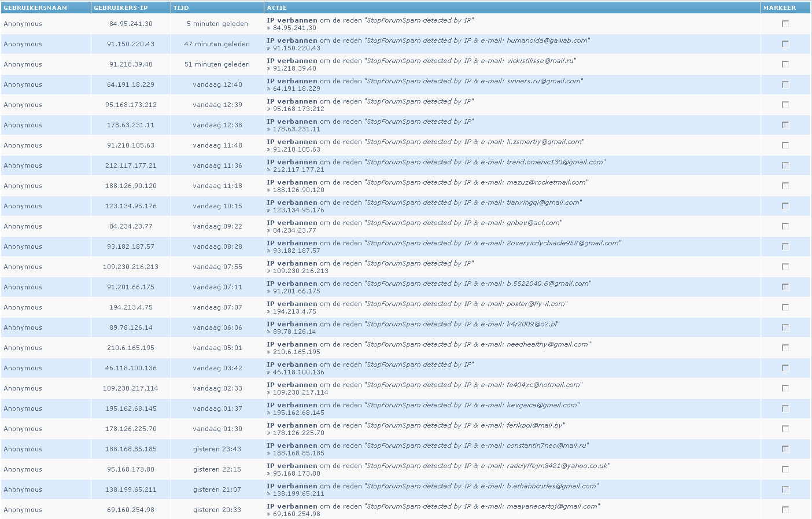
Task: Click the Gebruikersnaam column header
Action: 35,8
